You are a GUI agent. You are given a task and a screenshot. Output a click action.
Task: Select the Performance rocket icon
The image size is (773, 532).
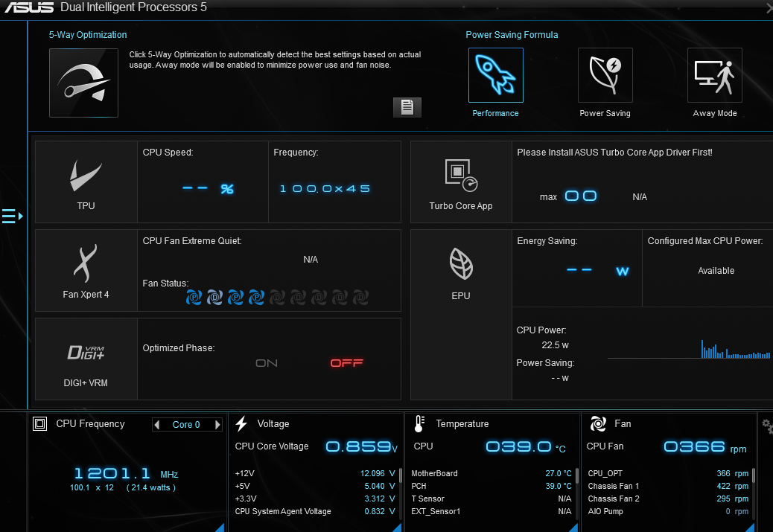pyautogui.click(x=495, y=75)
